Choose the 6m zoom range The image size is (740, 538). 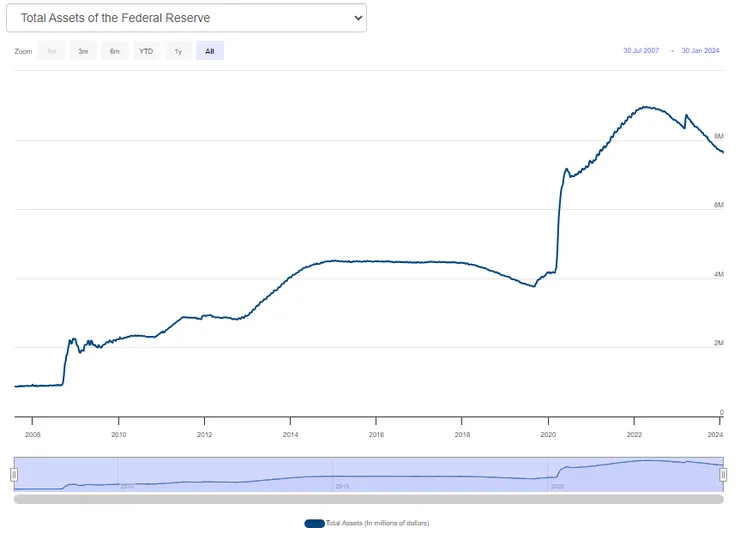click(x=115, y=51)
